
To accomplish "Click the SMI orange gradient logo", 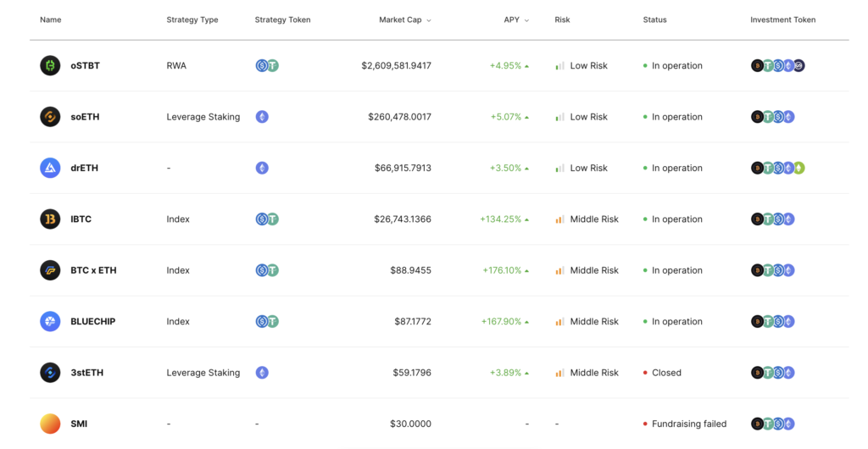I will (50, 424).
